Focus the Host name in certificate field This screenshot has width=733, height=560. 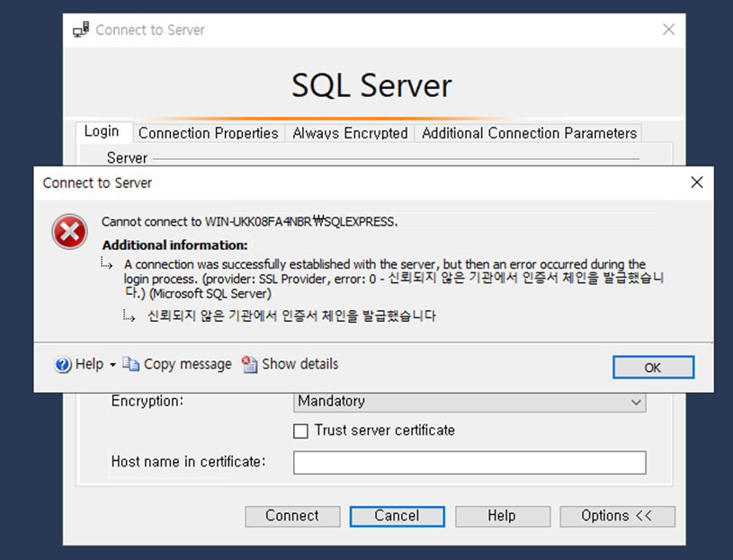(469, 462)
